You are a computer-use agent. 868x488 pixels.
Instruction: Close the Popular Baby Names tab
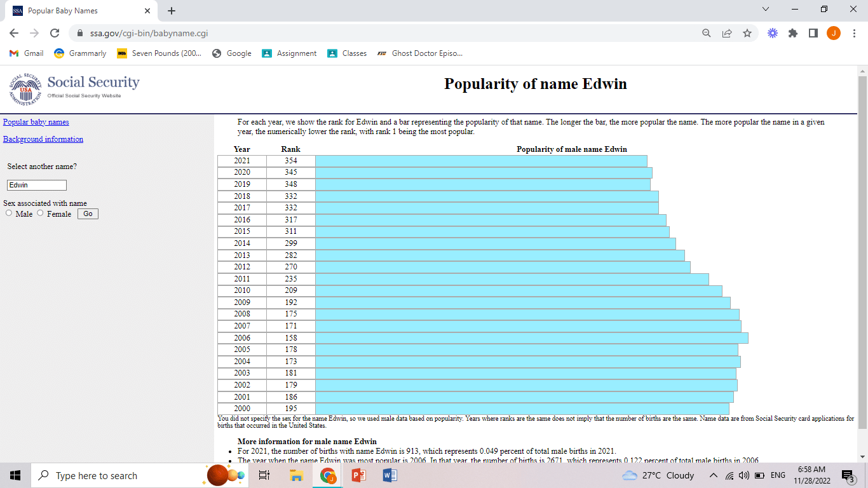pyautogui.click(x=147, y=11)
